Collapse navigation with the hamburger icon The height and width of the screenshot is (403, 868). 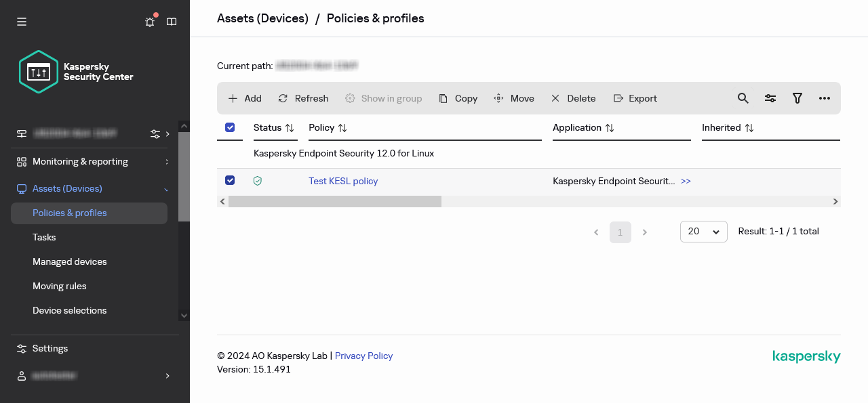21,22
